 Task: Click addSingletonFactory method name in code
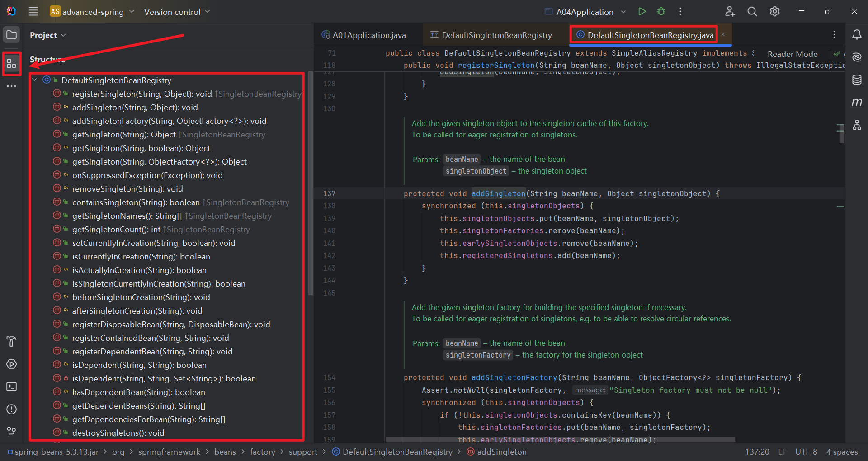(x=514, y=377)
